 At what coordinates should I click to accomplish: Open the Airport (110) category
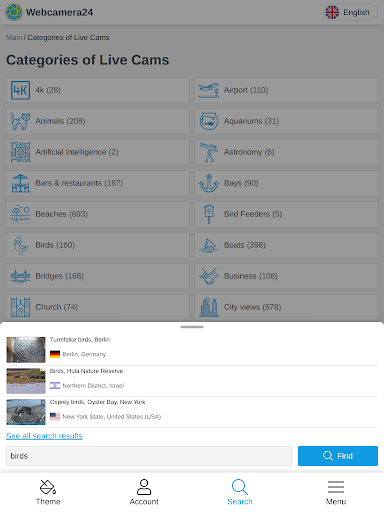(x=286, y=90)
